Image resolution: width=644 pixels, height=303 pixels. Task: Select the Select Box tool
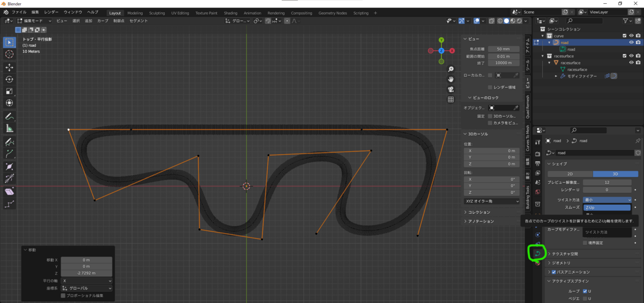[x=9, y=42]
